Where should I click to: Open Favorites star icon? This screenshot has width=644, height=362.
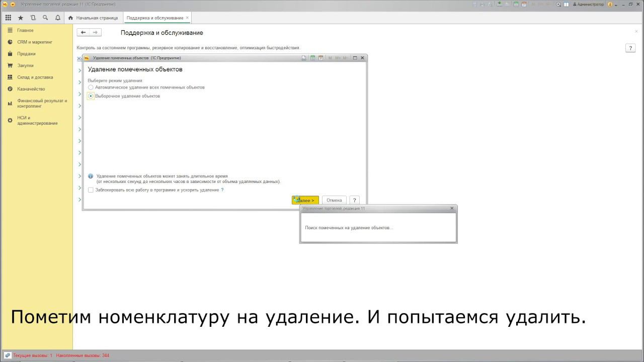click(x=21, y=18)
